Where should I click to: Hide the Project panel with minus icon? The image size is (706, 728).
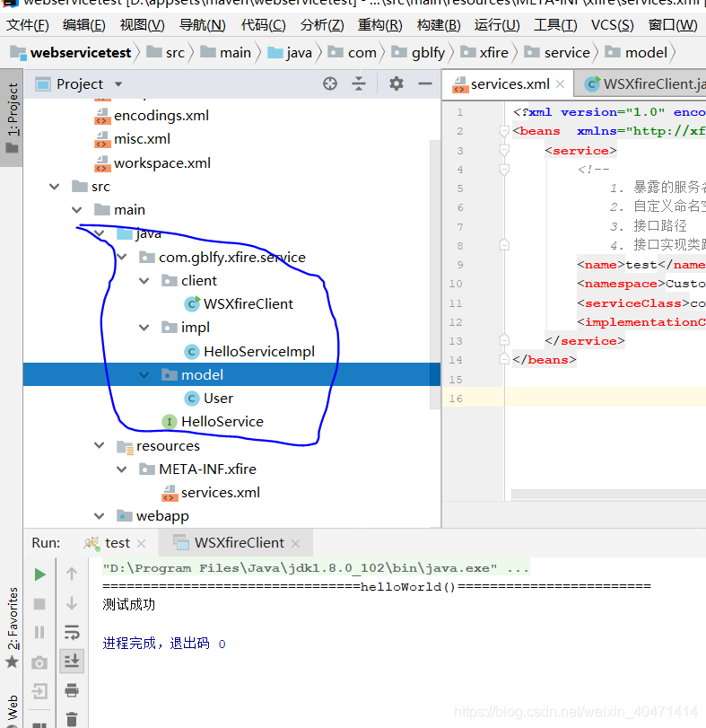pos(425,83)
